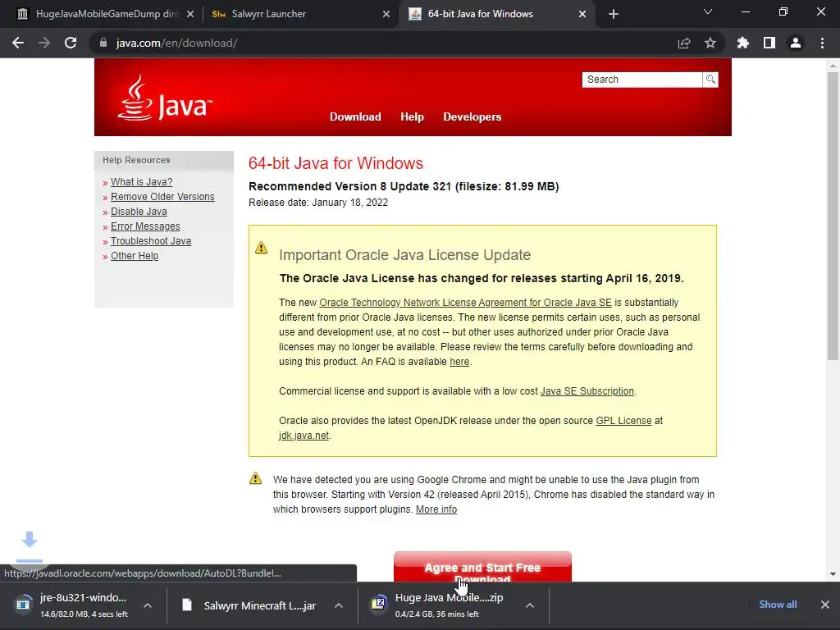The width and height of the screenshot is (840, 630).
Task: Go back using the browser back arrow
Action: pos(18,43)
